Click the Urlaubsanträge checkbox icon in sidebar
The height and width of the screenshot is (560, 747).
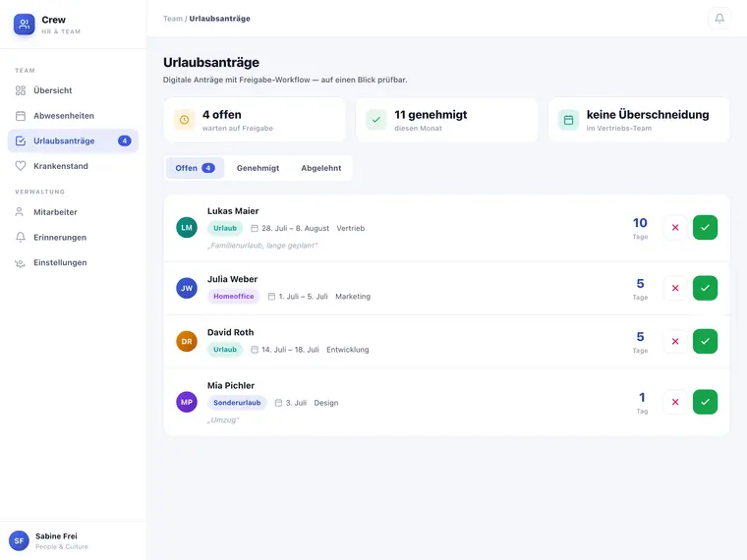click(x=21, y=140)
